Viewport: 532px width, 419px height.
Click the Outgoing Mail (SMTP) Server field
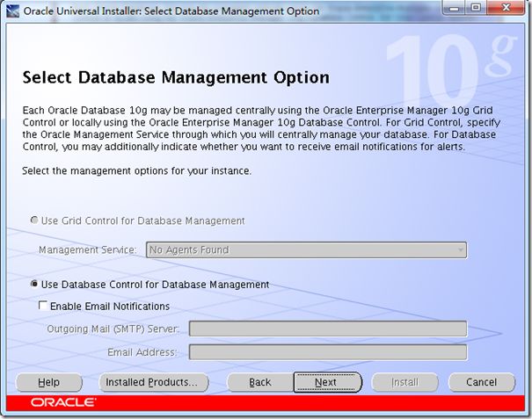pos(328,329)
